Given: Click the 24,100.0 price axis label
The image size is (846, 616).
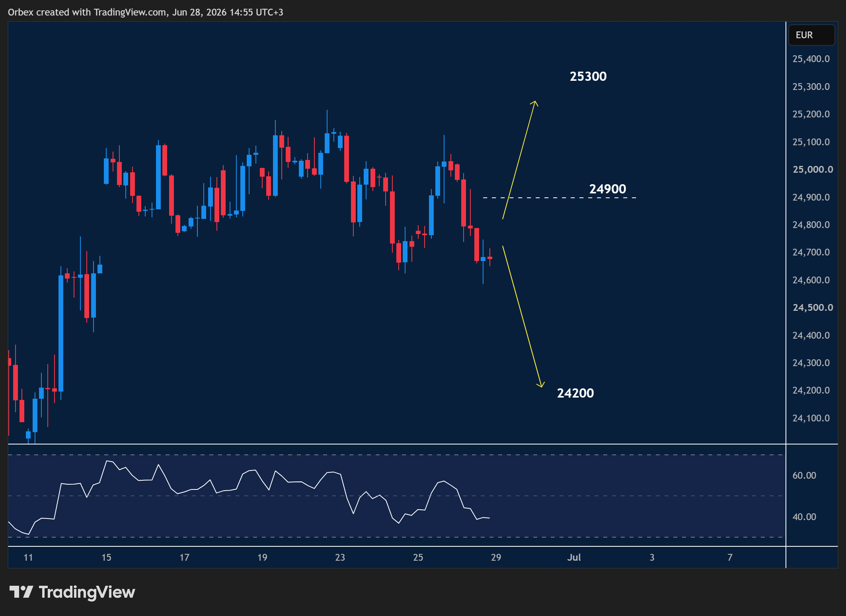Looking at the screenshot, I should tap(811, 418).
